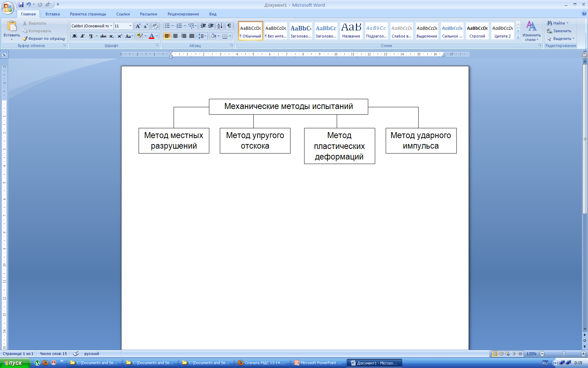This screenshot has height=368, width=588.
Task: Apply the Название style
Action: pos(351,31)
